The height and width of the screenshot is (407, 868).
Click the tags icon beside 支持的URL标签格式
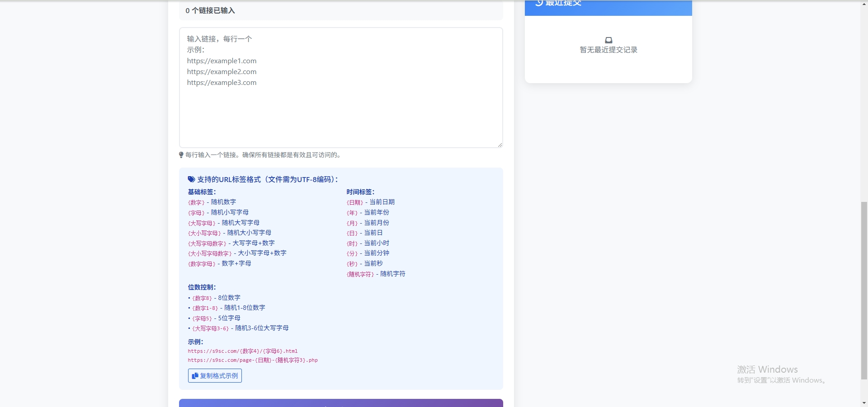tap(191, 179)
